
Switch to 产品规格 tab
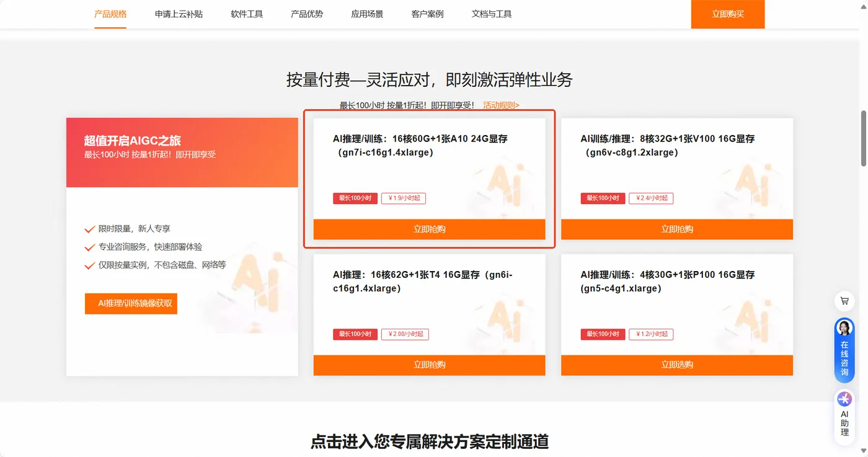pyautogui.click(x=110, y=14)
